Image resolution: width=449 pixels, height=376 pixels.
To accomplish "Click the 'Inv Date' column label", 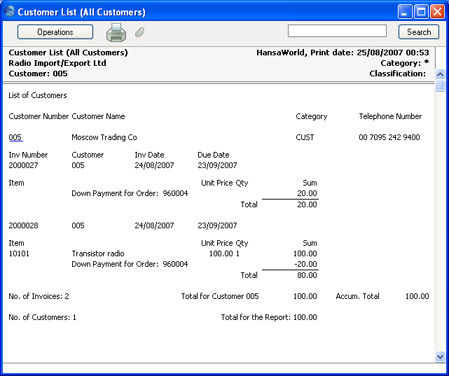I will [x=149, y=155].
